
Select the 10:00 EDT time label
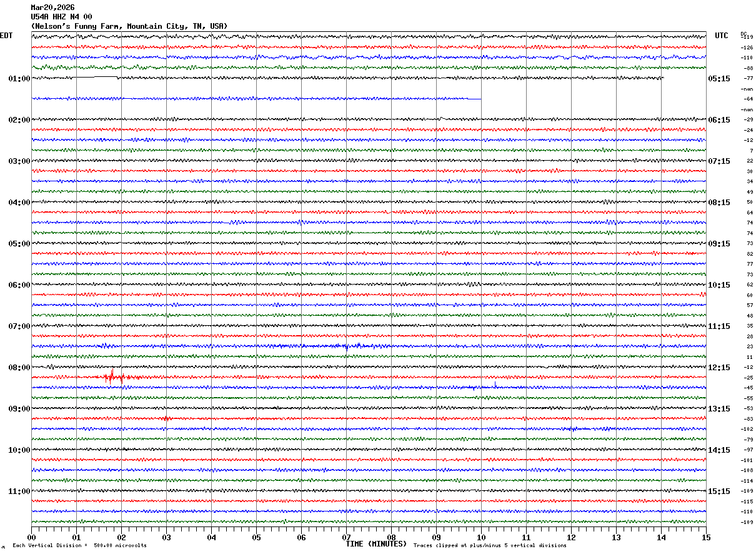[19, 450]
